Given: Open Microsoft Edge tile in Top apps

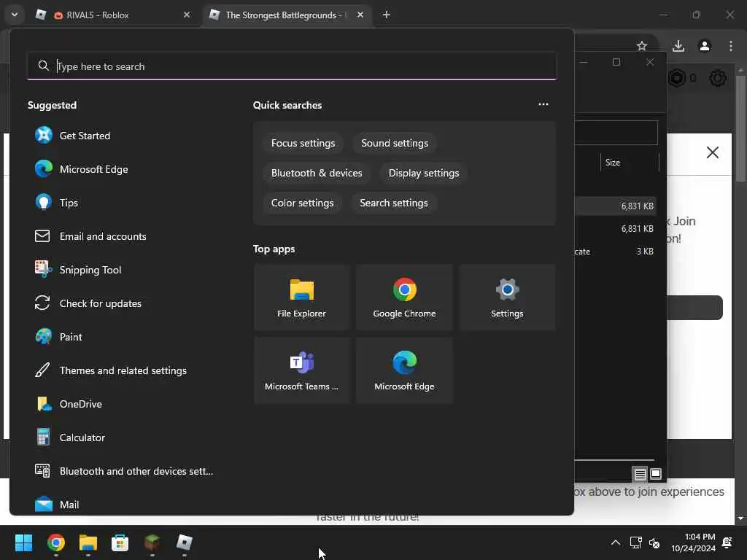Looking at the screenshot, I should pyautogui.click(x=404, y=370).
